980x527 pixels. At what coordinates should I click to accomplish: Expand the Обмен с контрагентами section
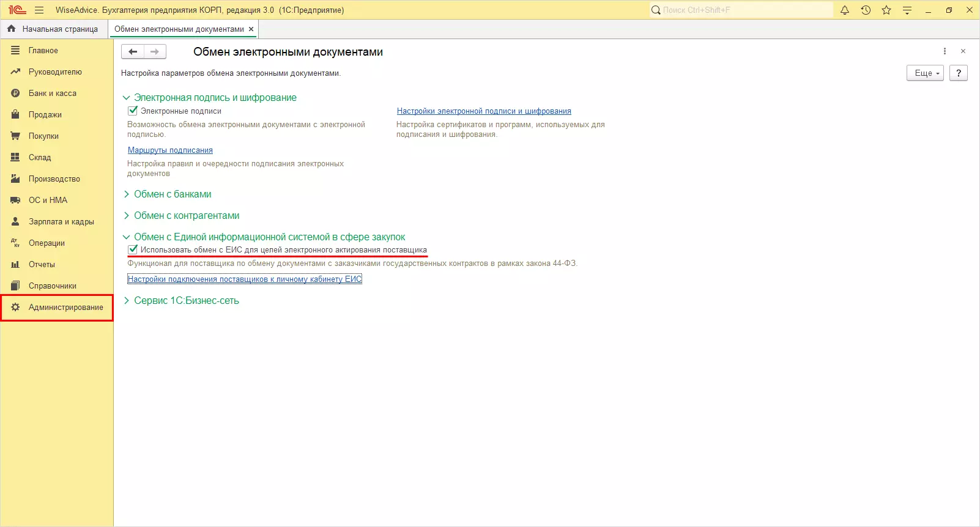127,216
